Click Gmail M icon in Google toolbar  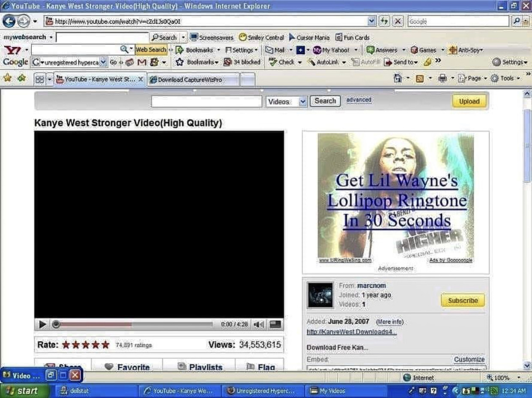[142, 62]
